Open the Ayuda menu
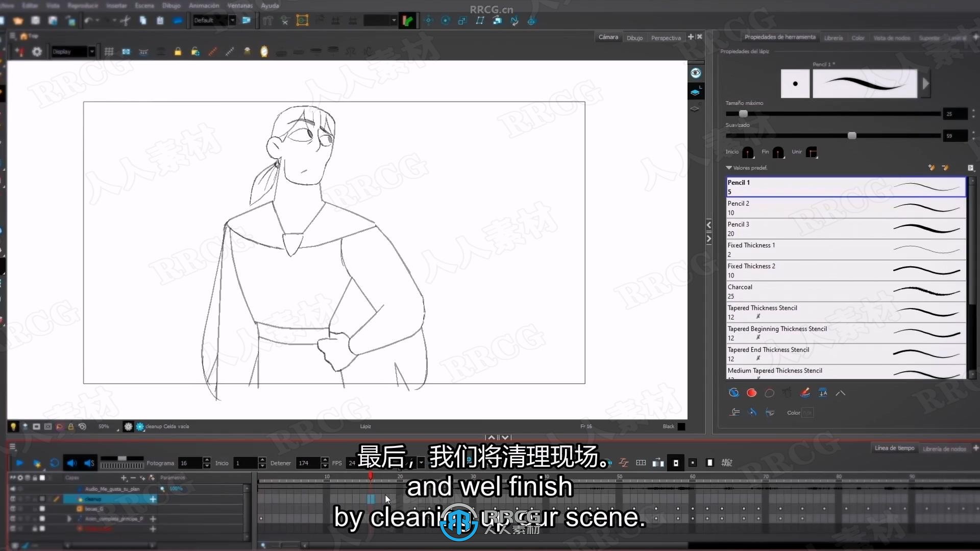The height and width of the screenshot is (551, 980). point(270,6)
